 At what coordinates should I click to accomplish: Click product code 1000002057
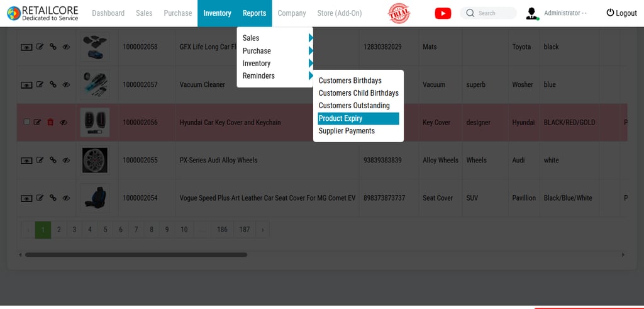pyautogui.click(x=140, y=85)
